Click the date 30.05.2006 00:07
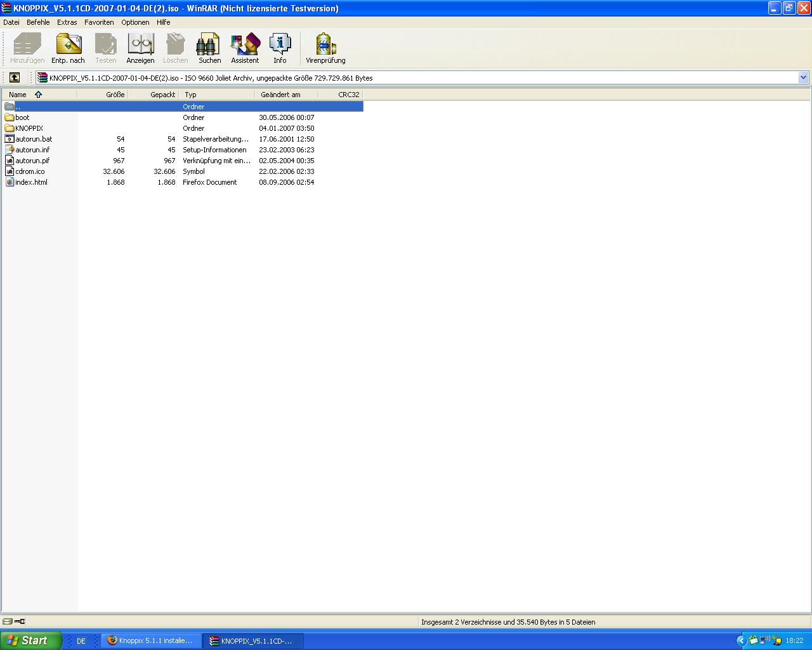812x650 pixels. point(286,117)
